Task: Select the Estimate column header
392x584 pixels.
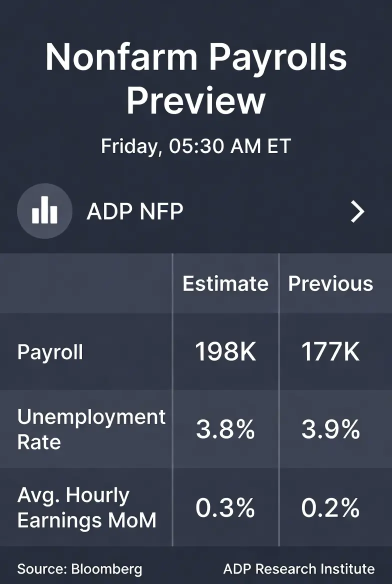Action: [x=225, y=284]
